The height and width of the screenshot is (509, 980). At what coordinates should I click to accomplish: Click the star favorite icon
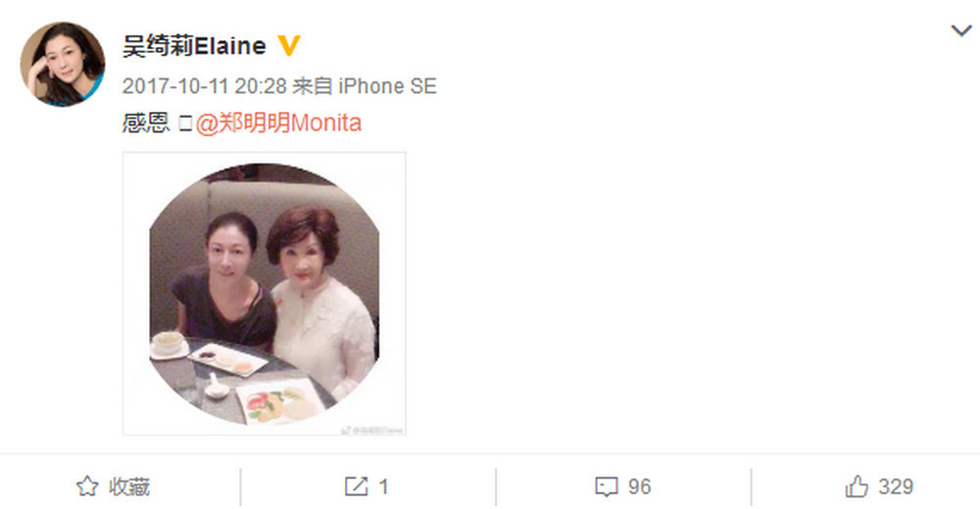coord(87,486)
